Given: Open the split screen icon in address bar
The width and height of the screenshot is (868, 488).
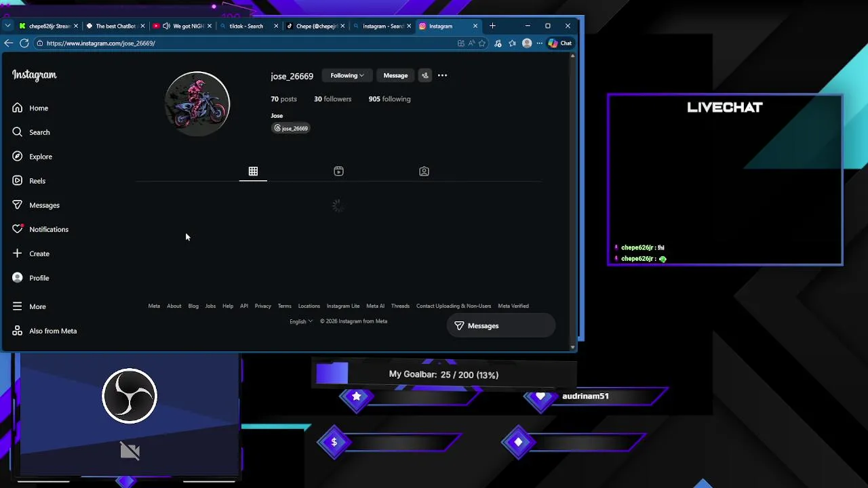Looking at the screenshot, I should tap(461, 43).
